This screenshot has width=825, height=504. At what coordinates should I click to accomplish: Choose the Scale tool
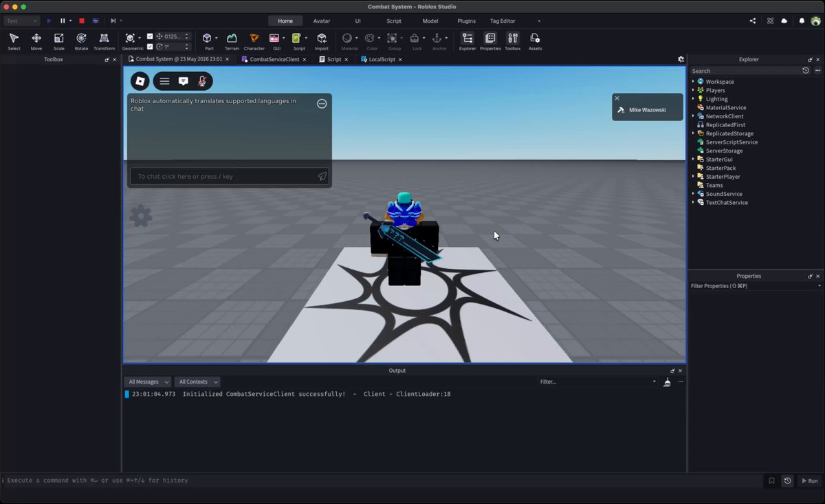59,41
